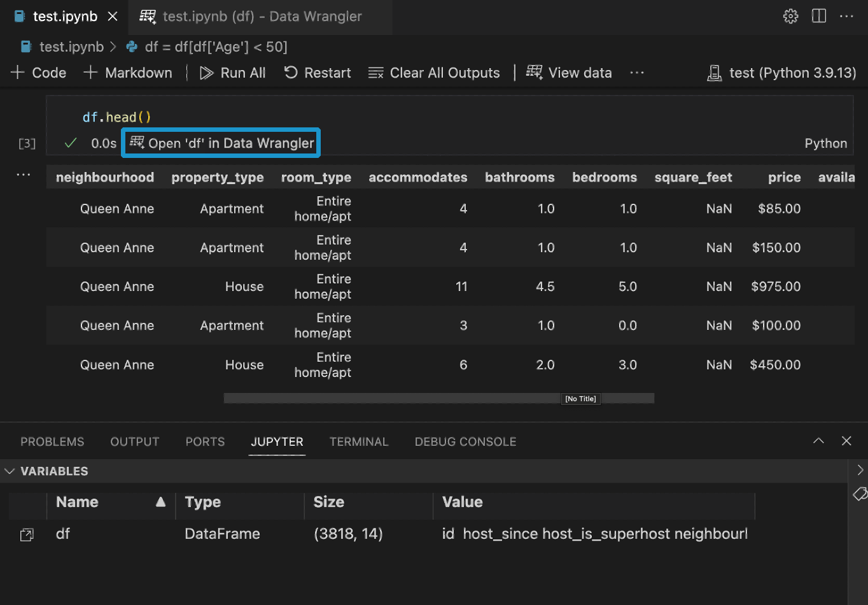
Task: Expand the right-edge chevron in the panel
Action: [x=860, y=471]
